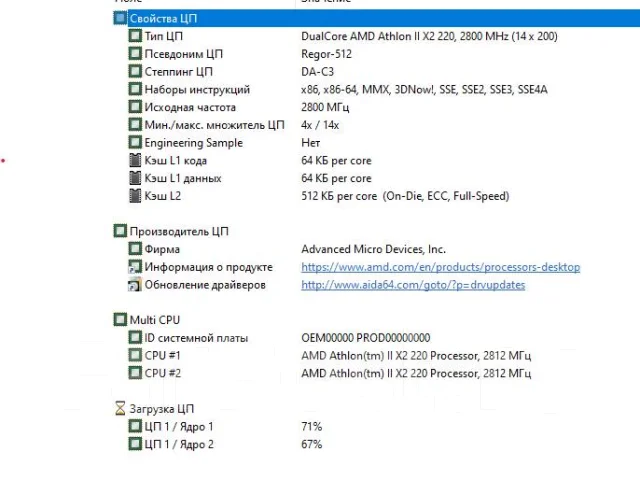The height and width of the screenshot is (494, 640).
Task: Click the 71% core load value
Action: [x=311, y=427]
